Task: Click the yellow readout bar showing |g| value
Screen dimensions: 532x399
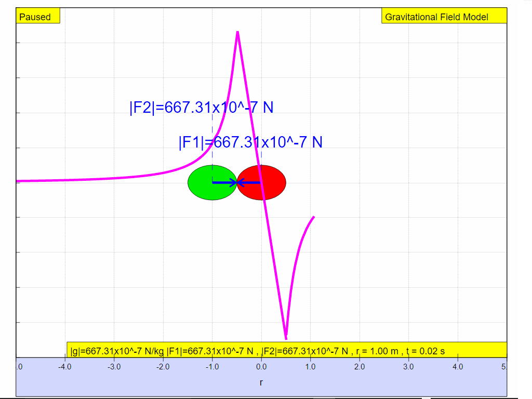Action: click(286, 351)
